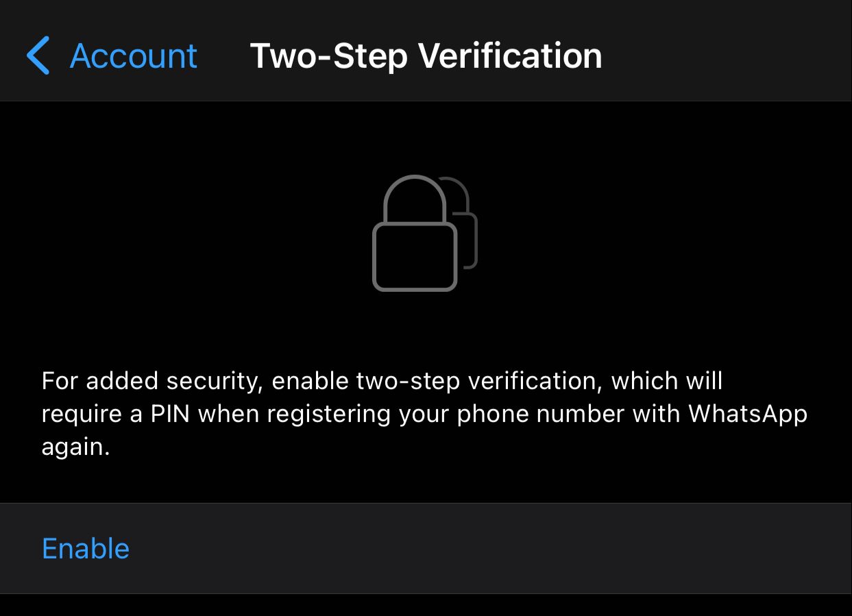Click the rear padlock outline
Image resolution: width=852 pixels, height=616 pixels.
471,233
